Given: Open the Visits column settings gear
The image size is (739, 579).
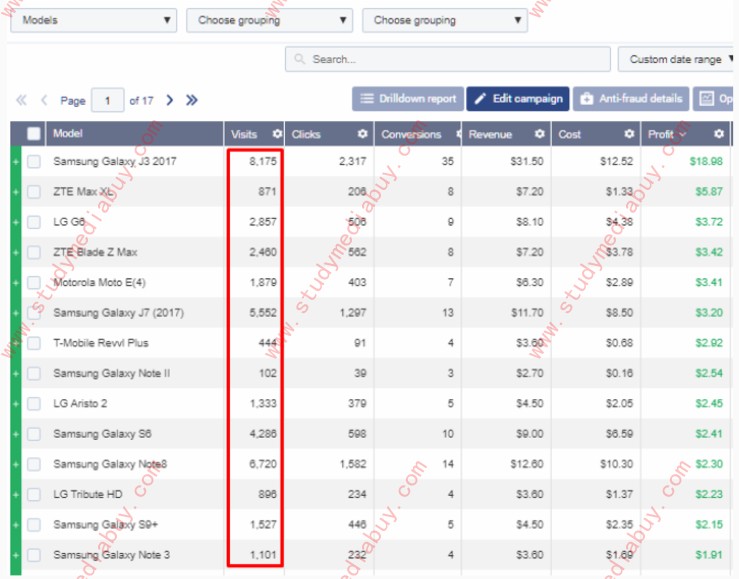Looking at the screenshot, I should click(x=277, y=134).
